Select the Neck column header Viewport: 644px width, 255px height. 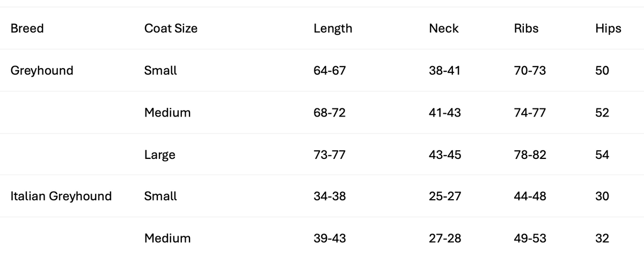coord(444,28)
